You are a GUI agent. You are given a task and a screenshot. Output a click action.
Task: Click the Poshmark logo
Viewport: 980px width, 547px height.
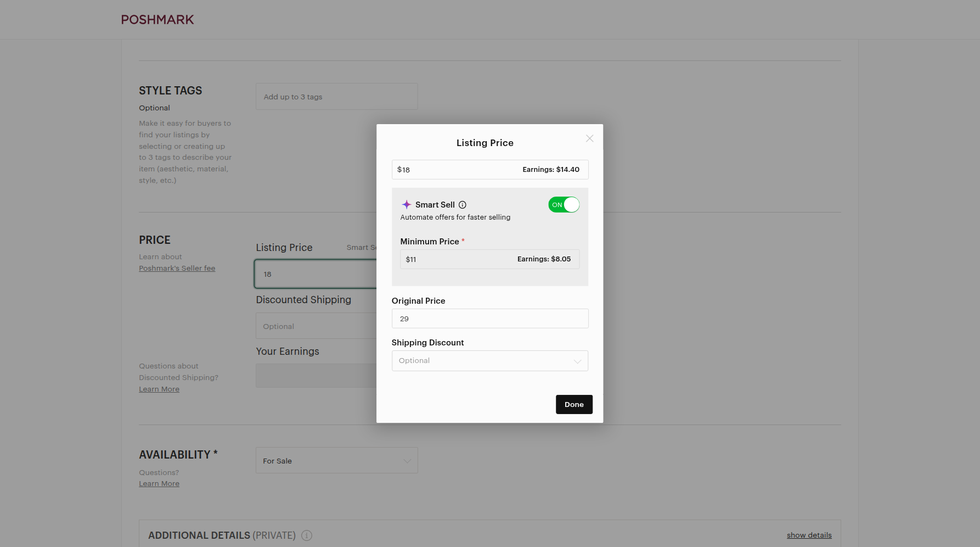[157, 20]
